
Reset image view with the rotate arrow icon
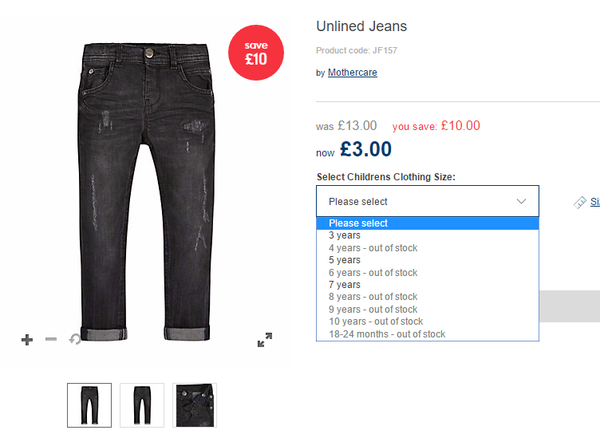[75, 339]
